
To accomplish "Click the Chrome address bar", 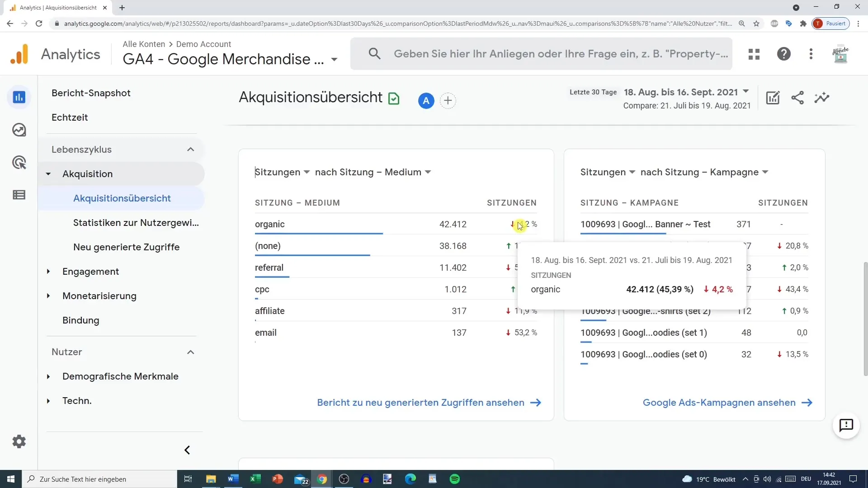I will point(398,23).
